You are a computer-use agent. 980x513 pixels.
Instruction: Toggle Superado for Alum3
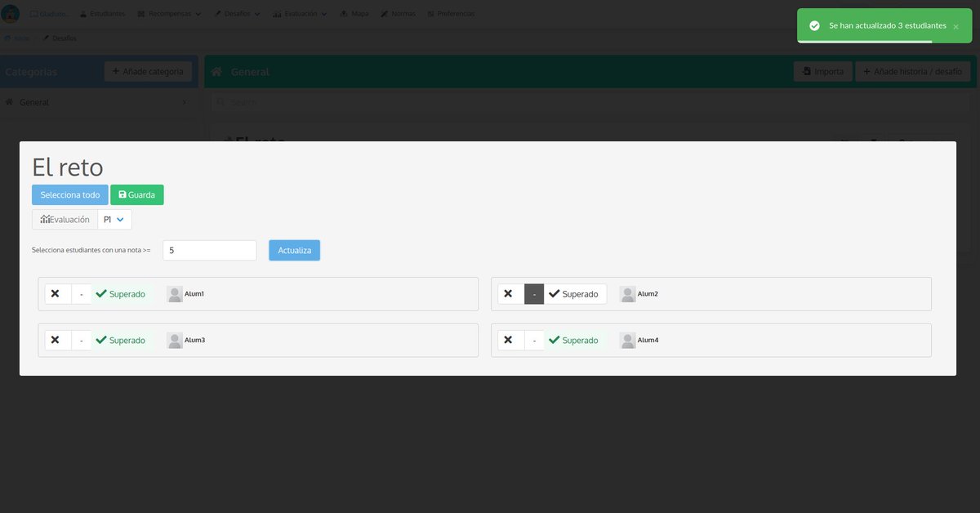(x=120, y=340)
